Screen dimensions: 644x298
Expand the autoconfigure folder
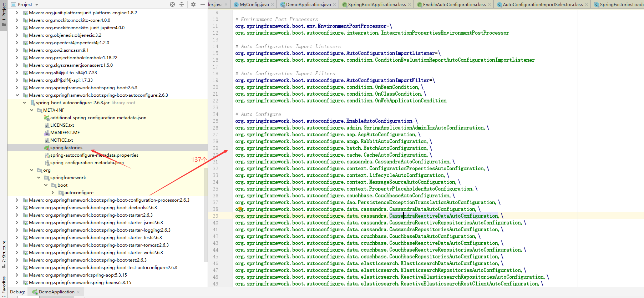[x=53, y=192]
